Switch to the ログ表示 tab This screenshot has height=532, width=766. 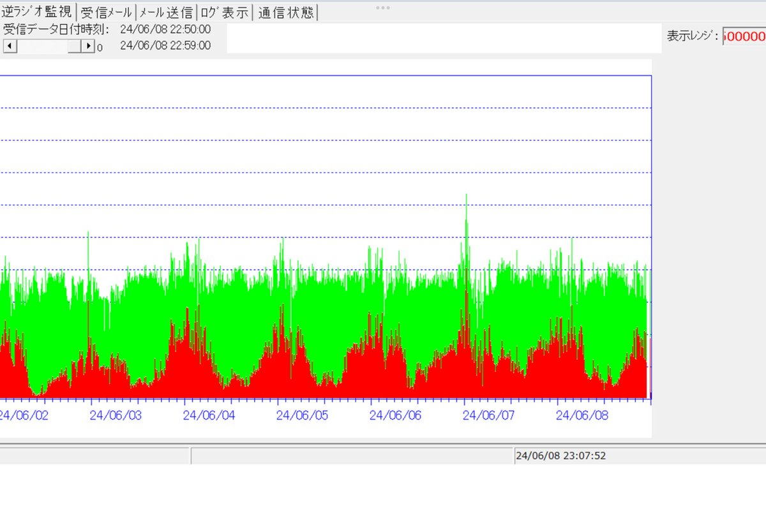point(224,12)
